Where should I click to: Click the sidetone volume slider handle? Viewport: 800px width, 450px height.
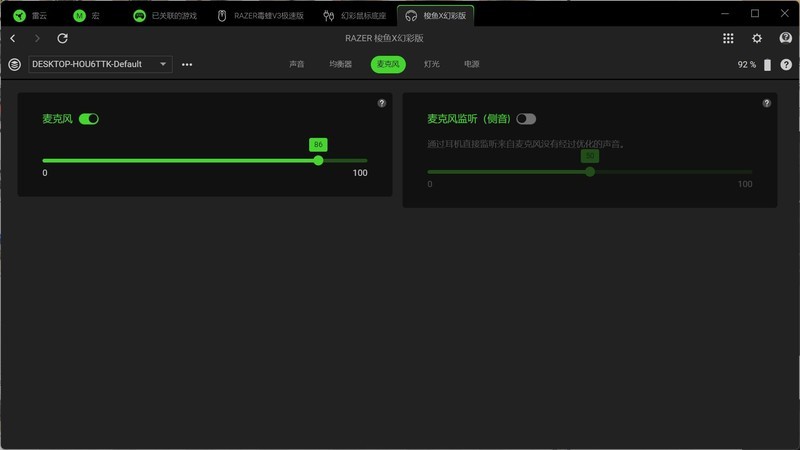click(590, 172)
